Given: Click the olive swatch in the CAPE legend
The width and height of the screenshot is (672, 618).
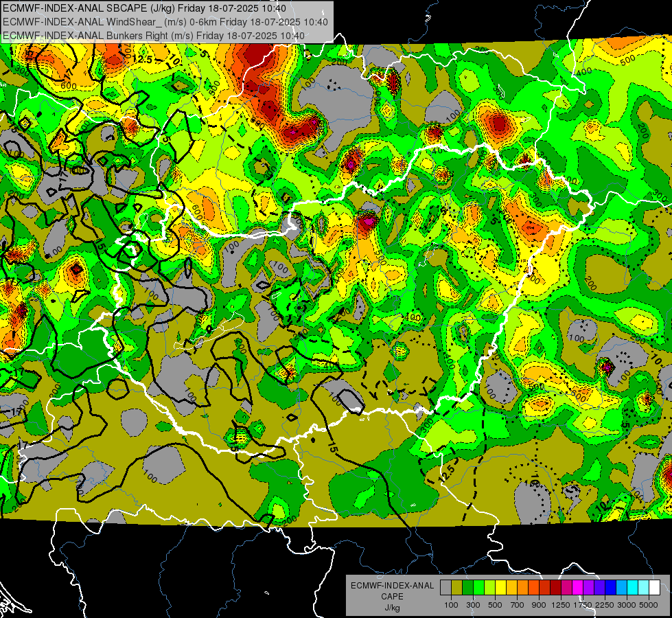Looking at the screenshot, I should [456, 588].
